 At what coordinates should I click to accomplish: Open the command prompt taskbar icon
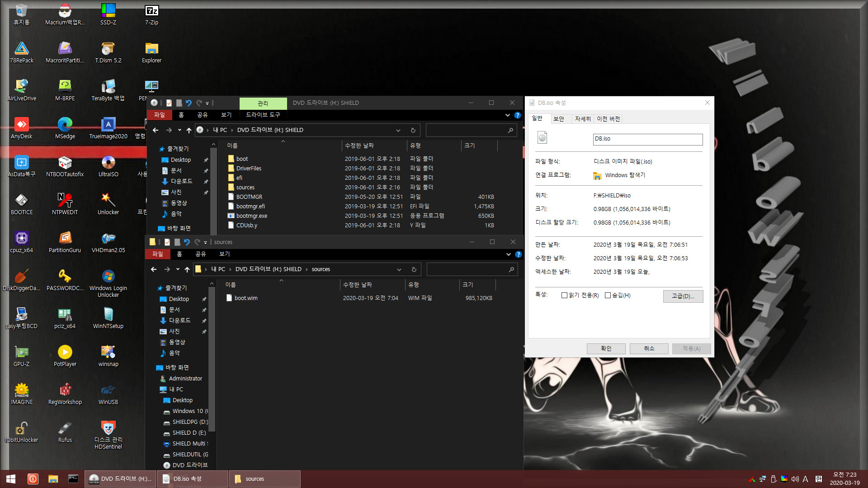pos(73,479)
